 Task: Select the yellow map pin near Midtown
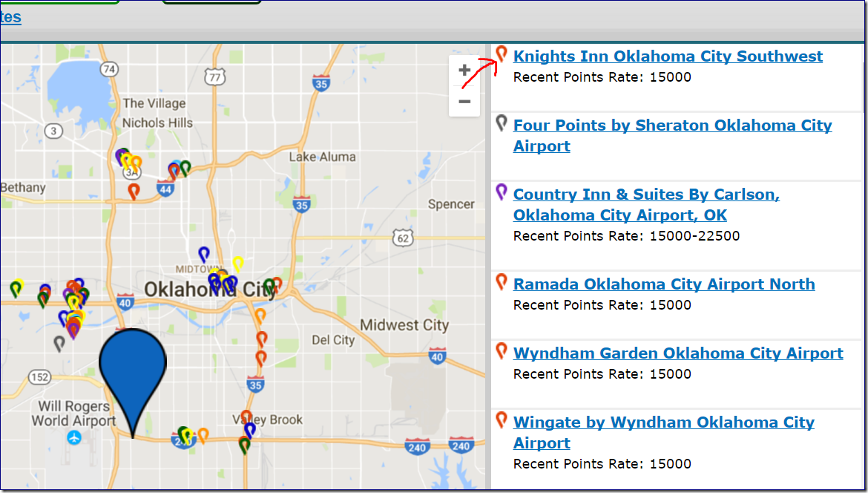238,263
